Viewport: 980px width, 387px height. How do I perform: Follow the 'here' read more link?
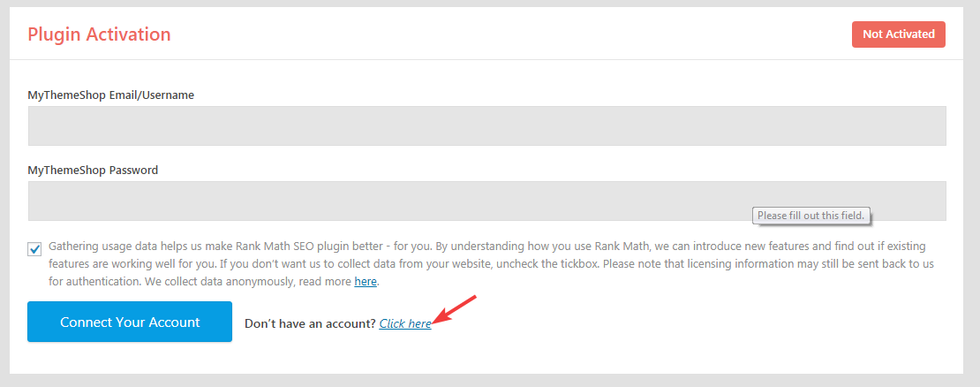[366, 282]
